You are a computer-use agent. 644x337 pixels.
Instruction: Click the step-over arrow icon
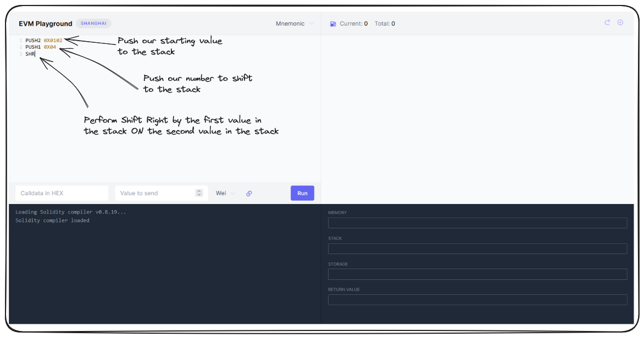tap(607, 23)
